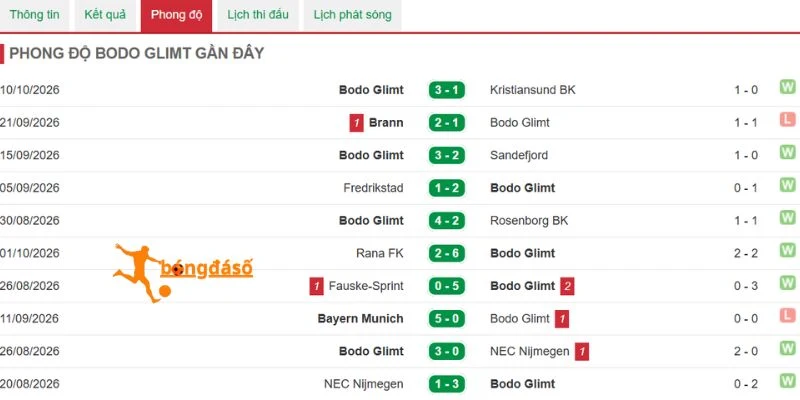Open the Thông tin tab
This screenshot has width=800, height=400.
[x=34, y=15]
